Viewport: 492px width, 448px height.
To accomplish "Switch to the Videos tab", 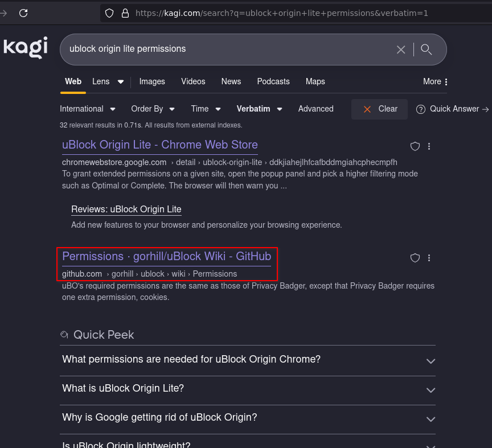I will [x=193, y=81].
